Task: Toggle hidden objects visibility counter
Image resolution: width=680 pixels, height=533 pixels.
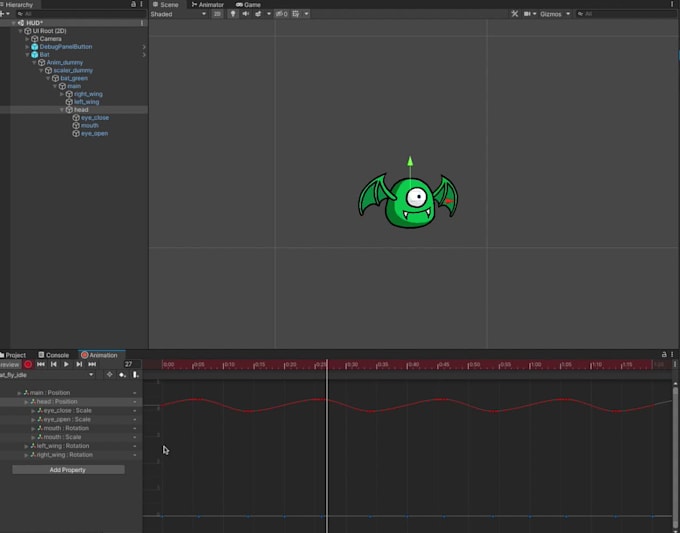Action: (282, 14)
